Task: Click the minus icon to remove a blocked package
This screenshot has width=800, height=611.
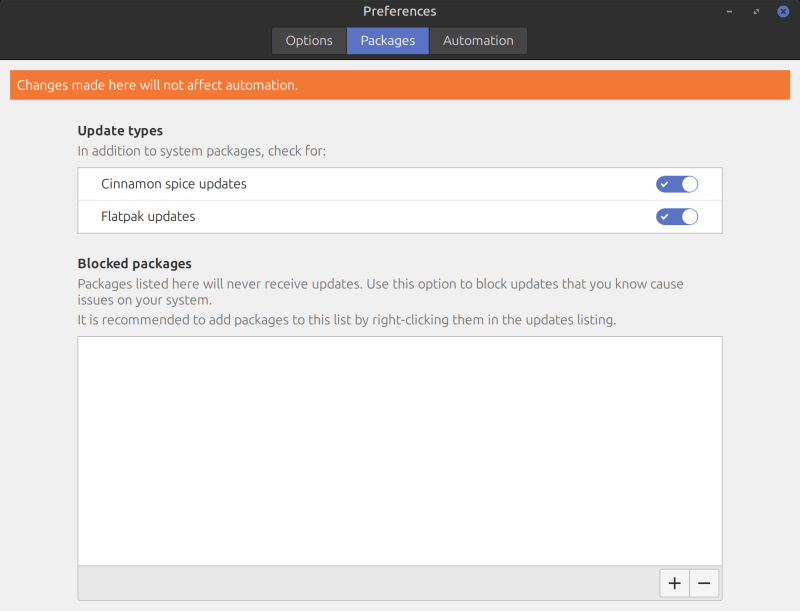Action: click(704, 583)
